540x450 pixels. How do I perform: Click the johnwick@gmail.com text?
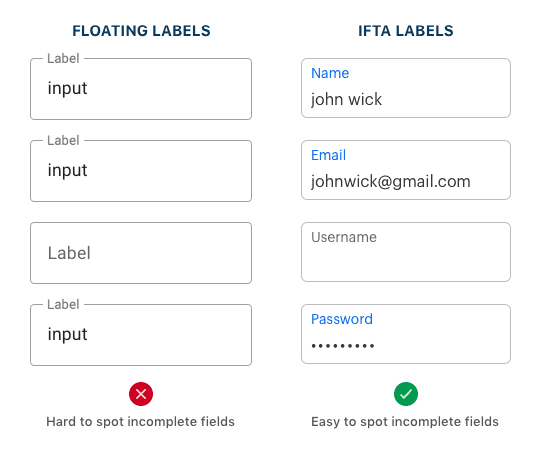click(391, 181)
